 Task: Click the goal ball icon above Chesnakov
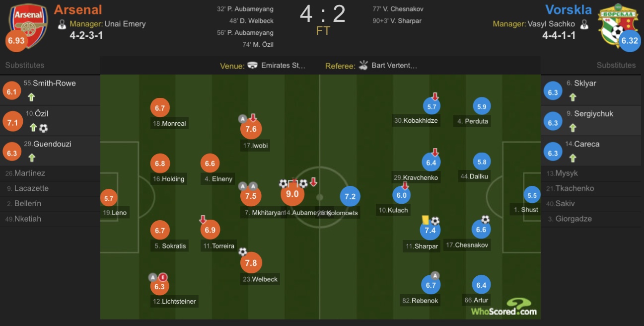point(485,219)
